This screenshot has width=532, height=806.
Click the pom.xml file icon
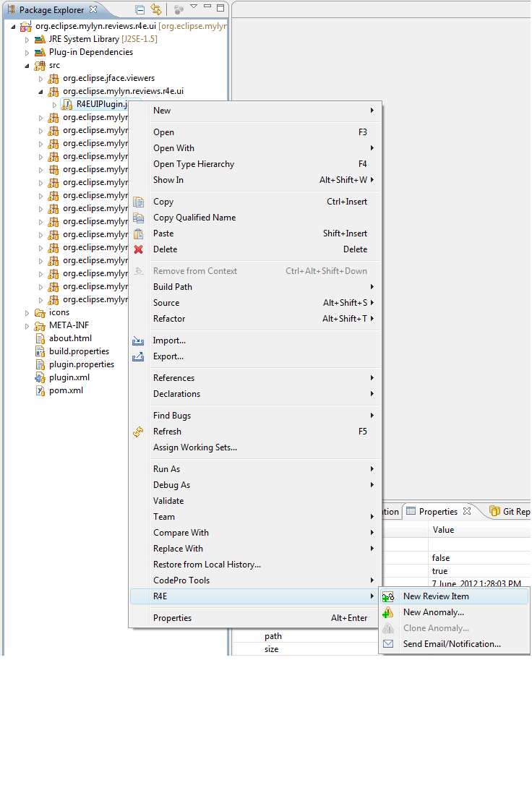point(40,390)
